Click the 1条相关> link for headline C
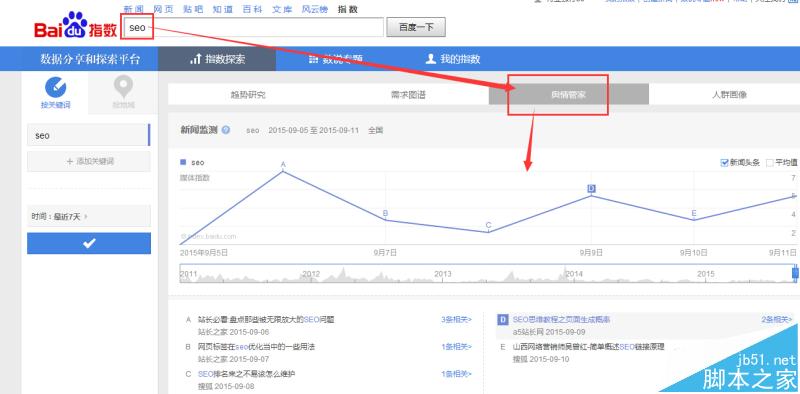 click(x=457, y=374)
